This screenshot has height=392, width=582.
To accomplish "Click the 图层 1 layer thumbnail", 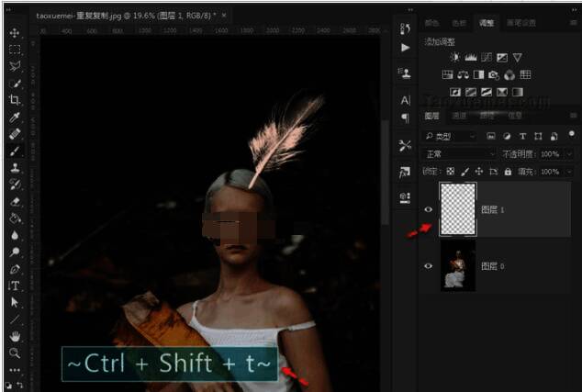I will click(458, 209).
